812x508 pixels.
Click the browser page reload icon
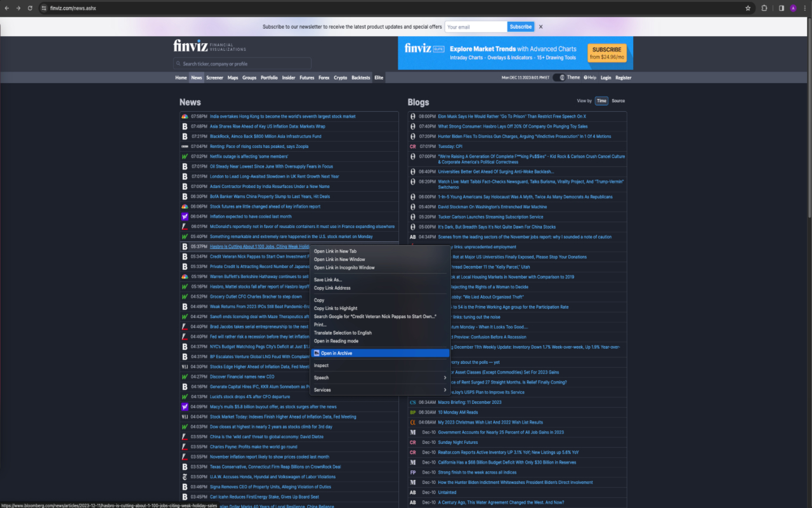pyautogui.click(x=29, y=8)
